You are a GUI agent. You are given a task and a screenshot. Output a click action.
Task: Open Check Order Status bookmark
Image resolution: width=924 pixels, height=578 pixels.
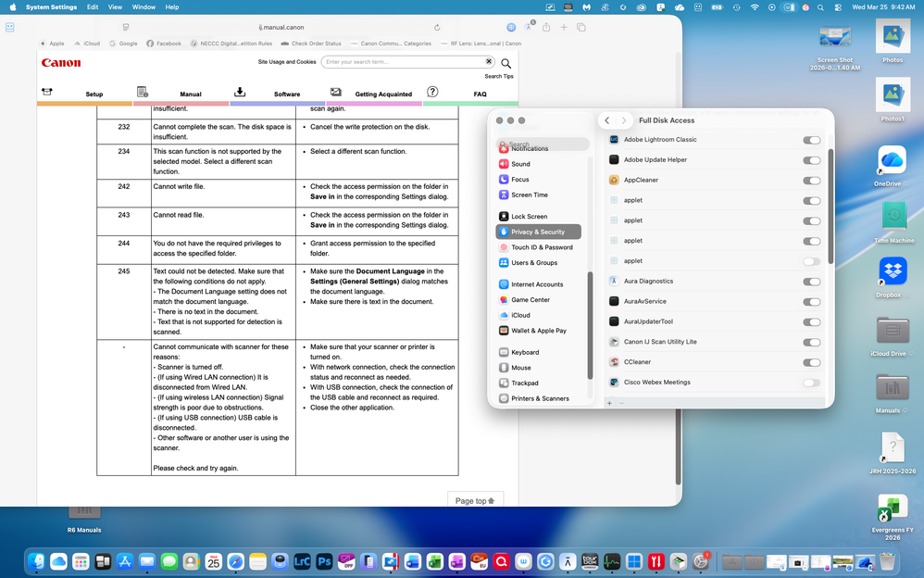tap(311, 44)
